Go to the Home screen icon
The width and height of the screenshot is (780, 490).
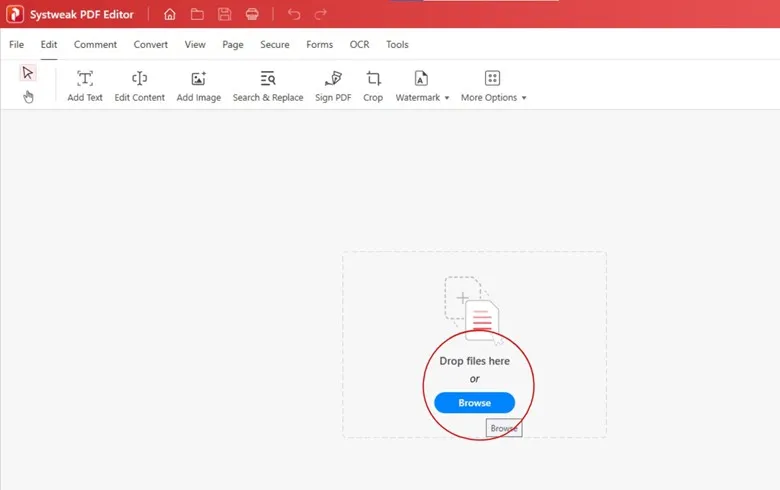coord(170,14)
